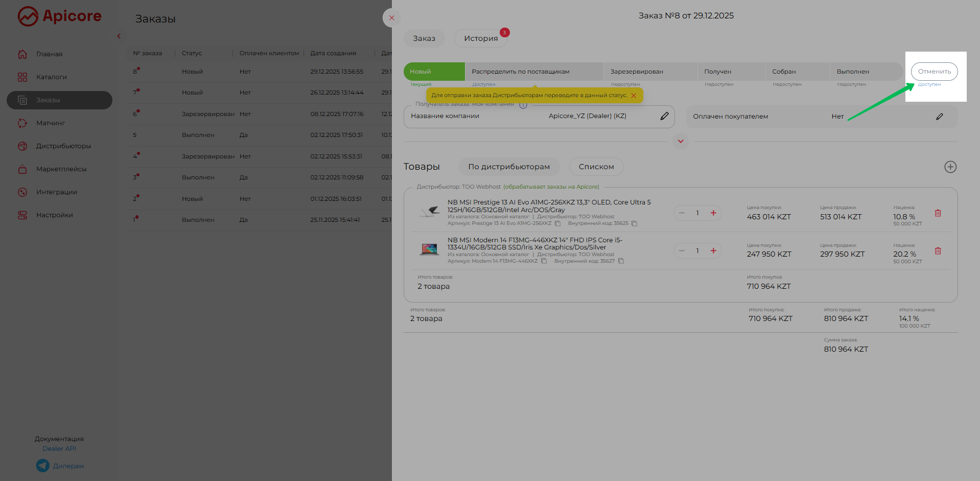
Task: Delete the MSI Prestige 13 item
Action: click(938, 213)
